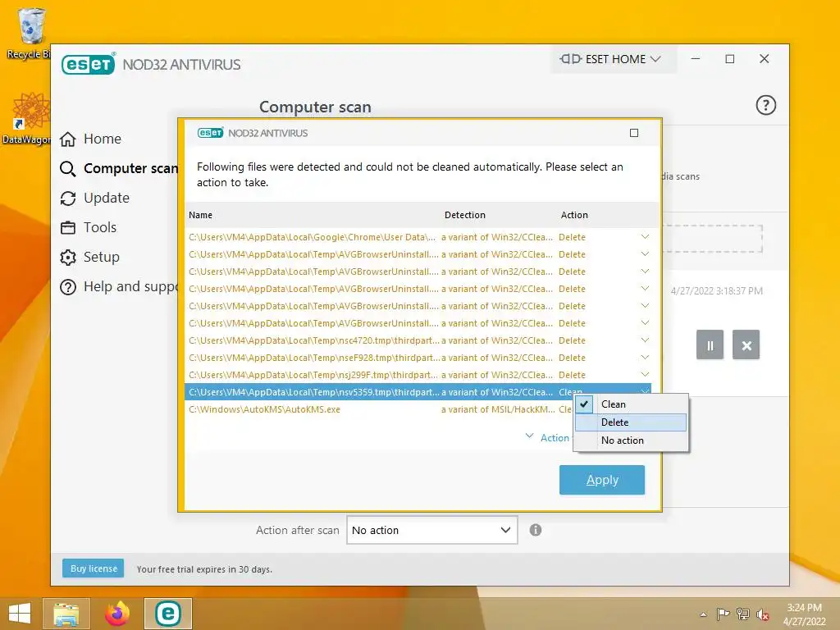Click the Home house icon
The height and width of the screenshot is (630, 840).
[68, 139]
